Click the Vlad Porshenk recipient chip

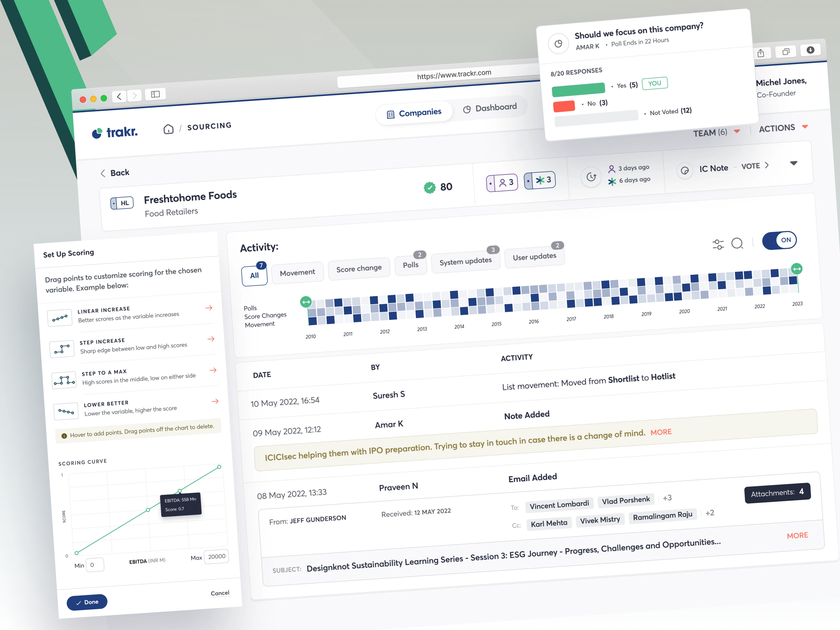626,501
